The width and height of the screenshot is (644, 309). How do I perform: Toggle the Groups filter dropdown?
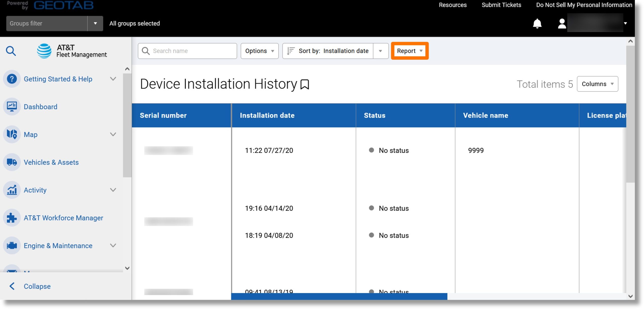95,23
